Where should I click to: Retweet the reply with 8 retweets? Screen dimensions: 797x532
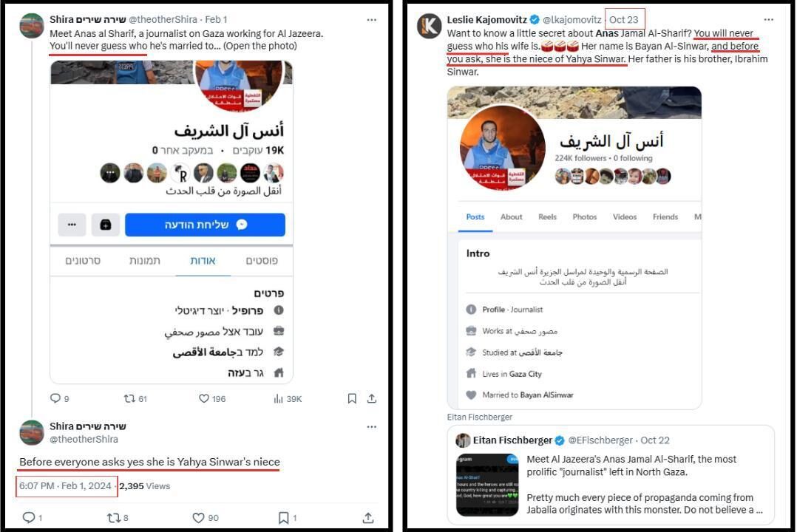(113, 518)
